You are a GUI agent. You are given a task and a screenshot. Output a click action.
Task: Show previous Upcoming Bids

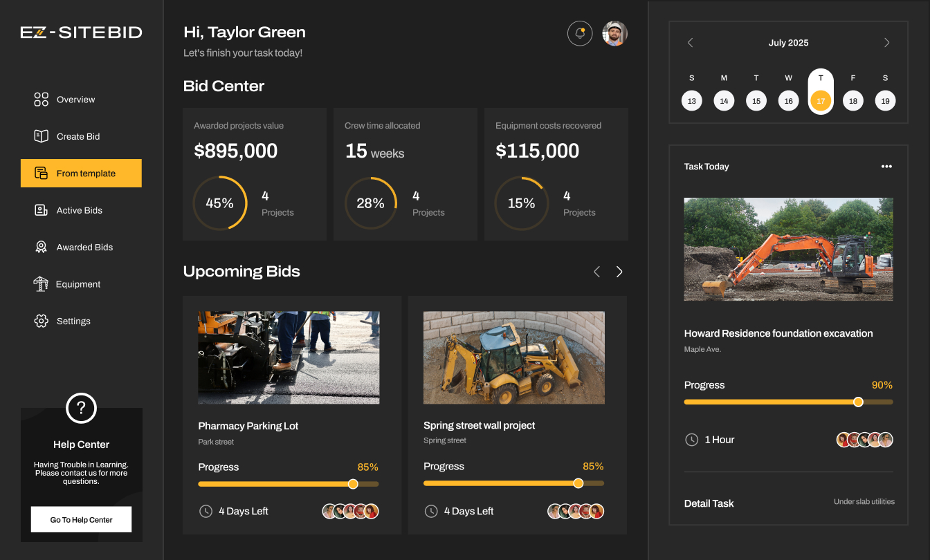(x=596, y=272)
